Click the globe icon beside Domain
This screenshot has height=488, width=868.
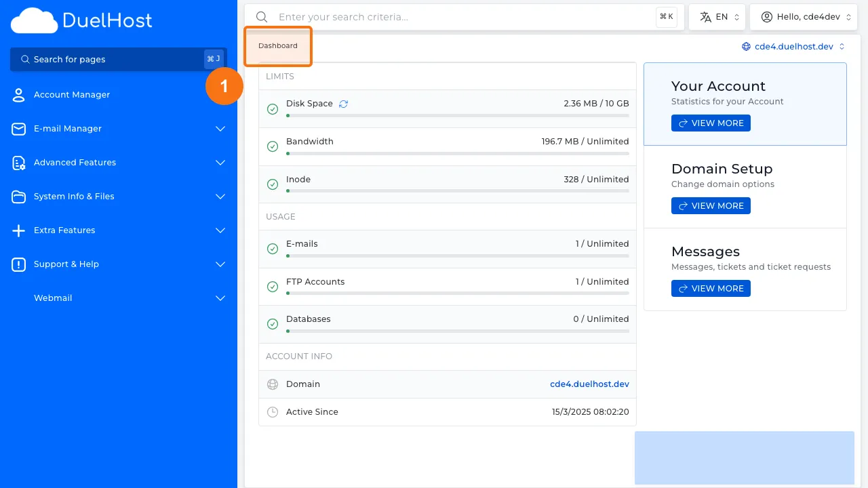pos(273,384)
